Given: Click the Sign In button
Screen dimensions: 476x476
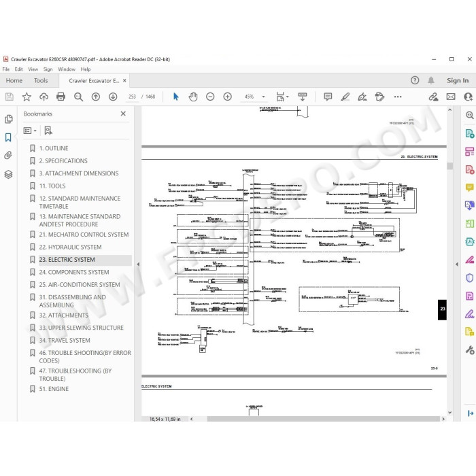Looking at the screenshot, I should tap(458, 80).
